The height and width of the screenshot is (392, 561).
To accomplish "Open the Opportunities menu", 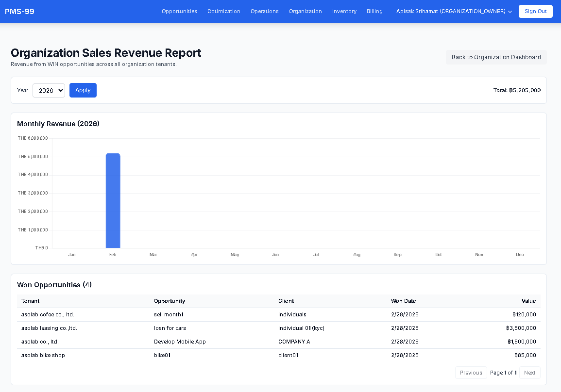I will point(179,11).
